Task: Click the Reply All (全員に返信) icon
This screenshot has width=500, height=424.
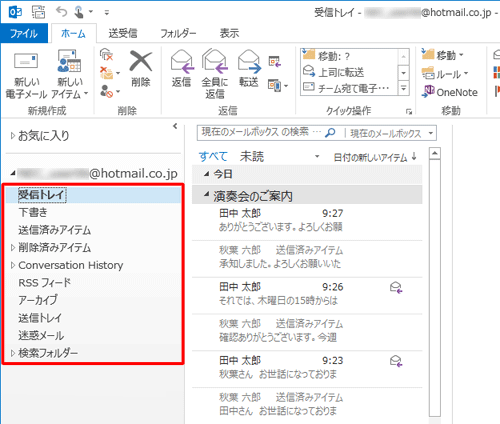Action: coord(215,61)
